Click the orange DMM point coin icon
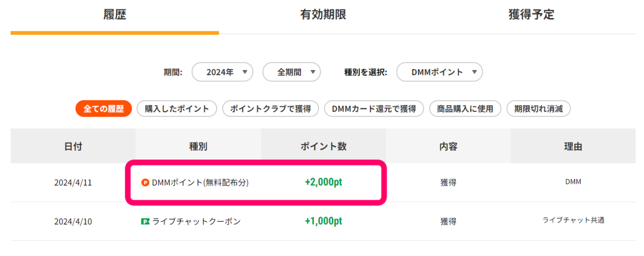Screen dimensions: 644x256 [145, 182]
